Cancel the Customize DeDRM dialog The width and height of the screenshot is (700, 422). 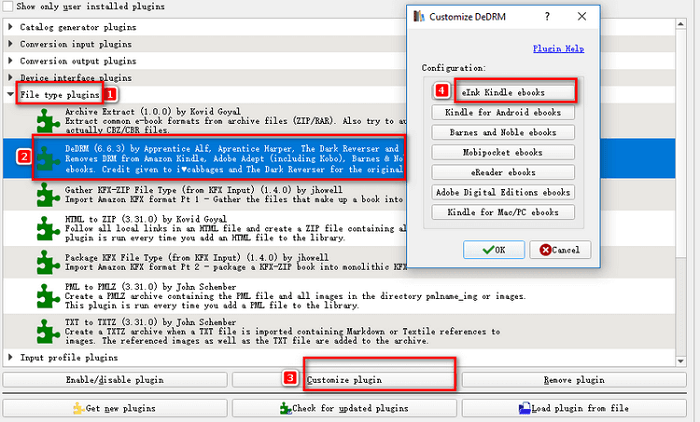coord(560,250)
